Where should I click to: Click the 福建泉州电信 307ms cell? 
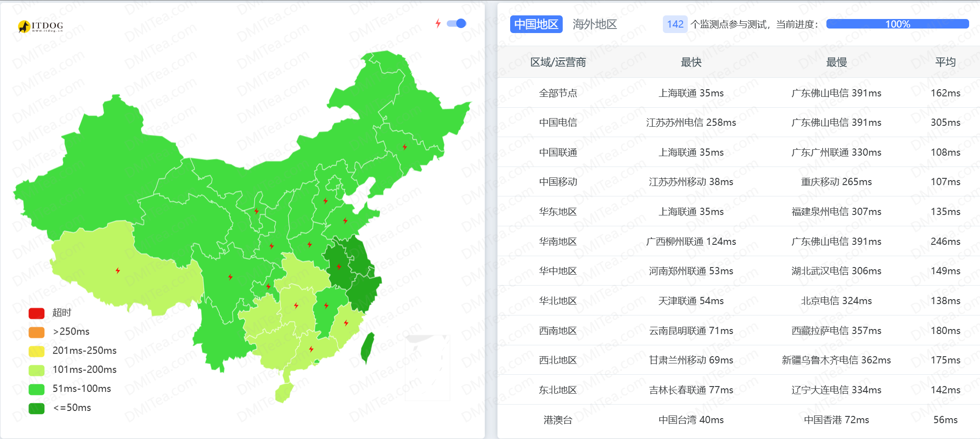[x=836, y=212]
